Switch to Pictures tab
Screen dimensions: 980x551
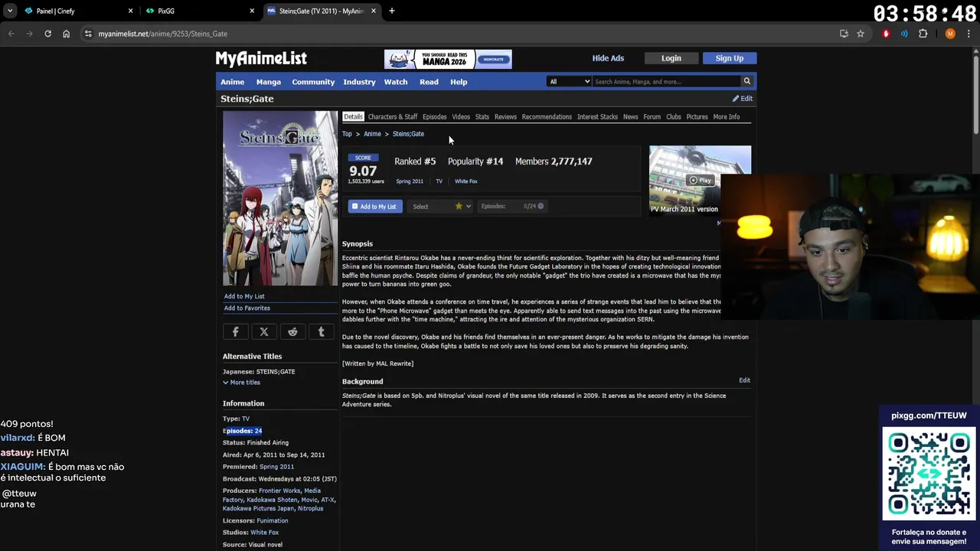point(697,117)
